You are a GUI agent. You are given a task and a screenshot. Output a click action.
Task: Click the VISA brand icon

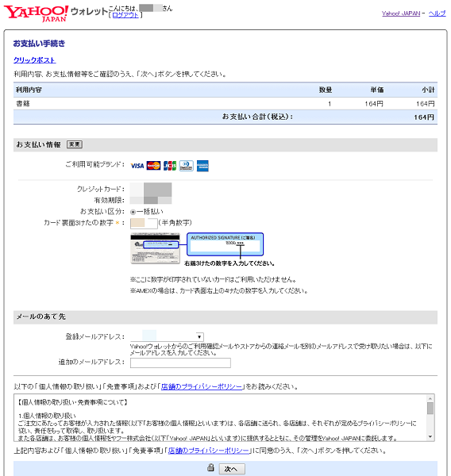pos(137,166)
